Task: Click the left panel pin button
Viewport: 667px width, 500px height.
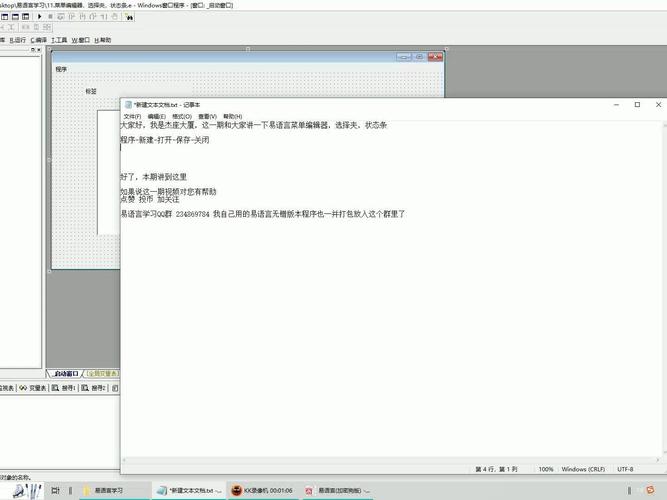Action: [x=33, y=50]
